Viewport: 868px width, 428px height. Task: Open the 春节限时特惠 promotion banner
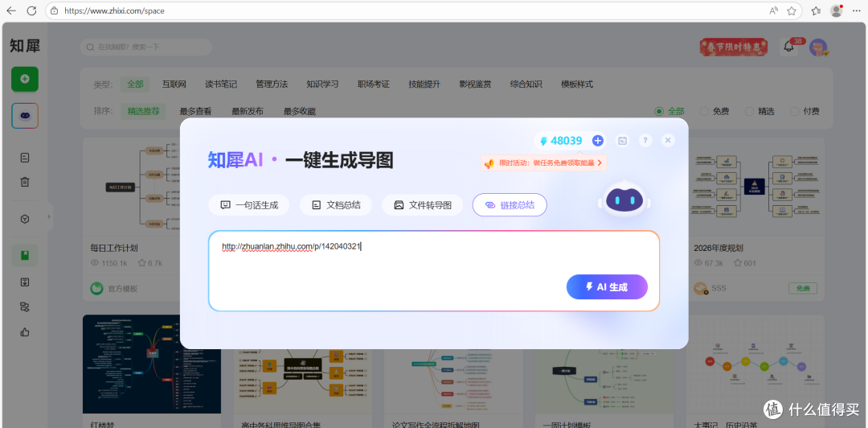[x=734, y=47]
